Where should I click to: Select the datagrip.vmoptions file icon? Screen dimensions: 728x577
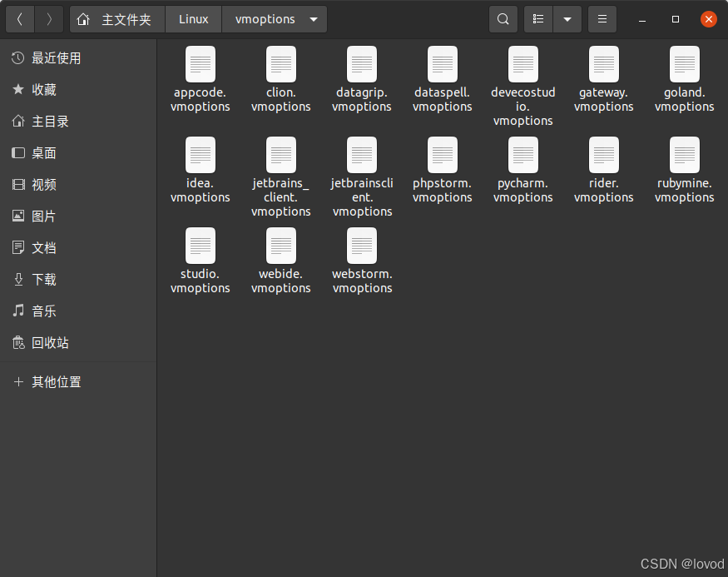[x=361, y=64]
